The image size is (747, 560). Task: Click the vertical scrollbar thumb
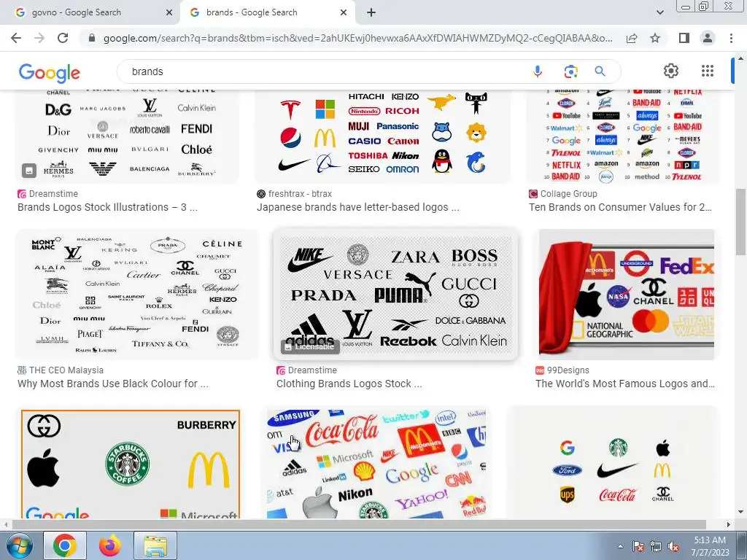pos(741,222)
